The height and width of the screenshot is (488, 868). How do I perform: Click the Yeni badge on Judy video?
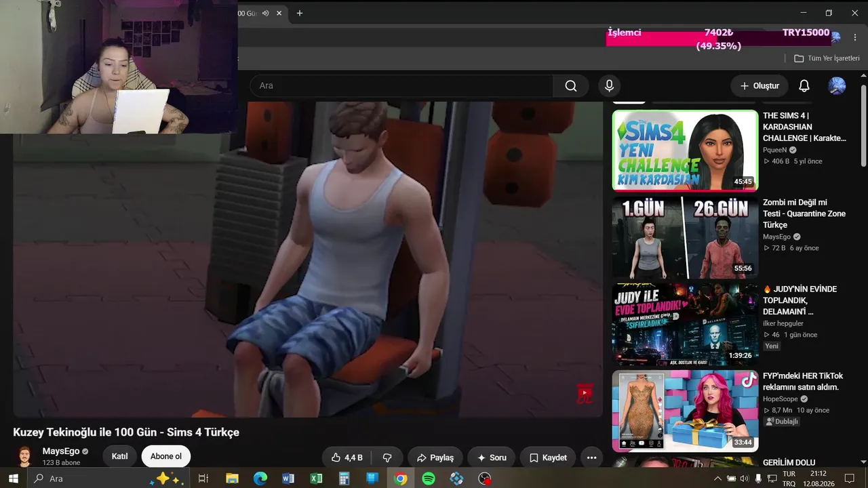pos(772,346)
